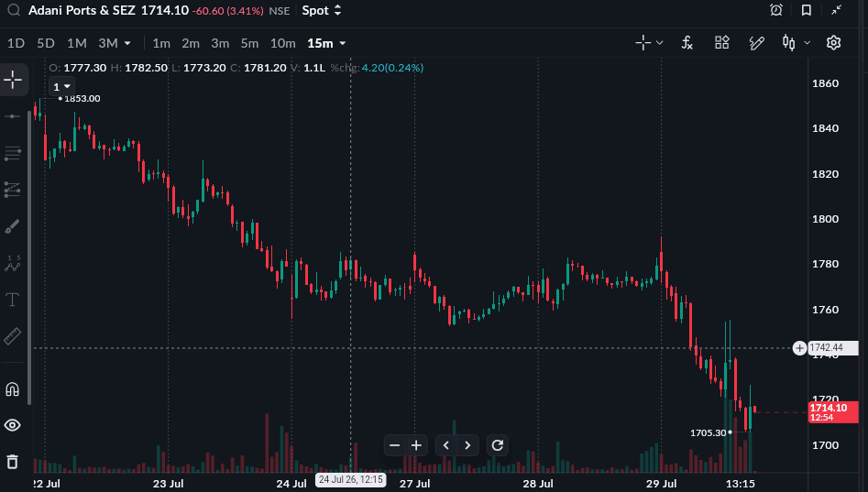Add a marker at the 1742.44 price plus icon
868x492 pixels.
(799, 348)
